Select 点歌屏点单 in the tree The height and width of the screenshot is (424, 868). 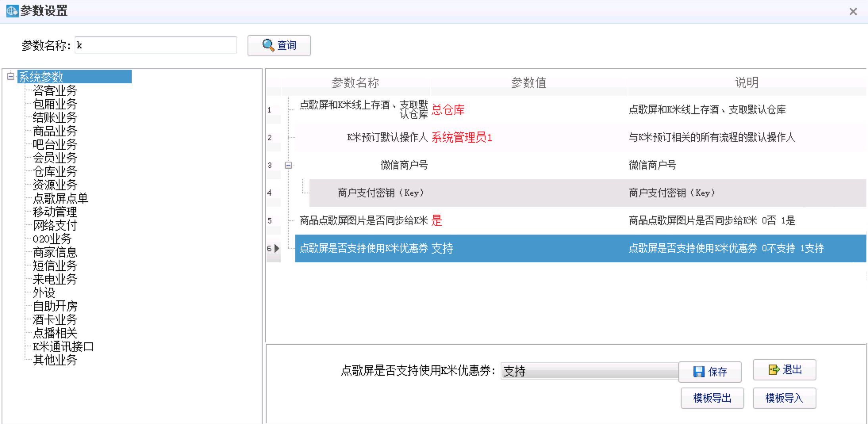click(60, 199)
